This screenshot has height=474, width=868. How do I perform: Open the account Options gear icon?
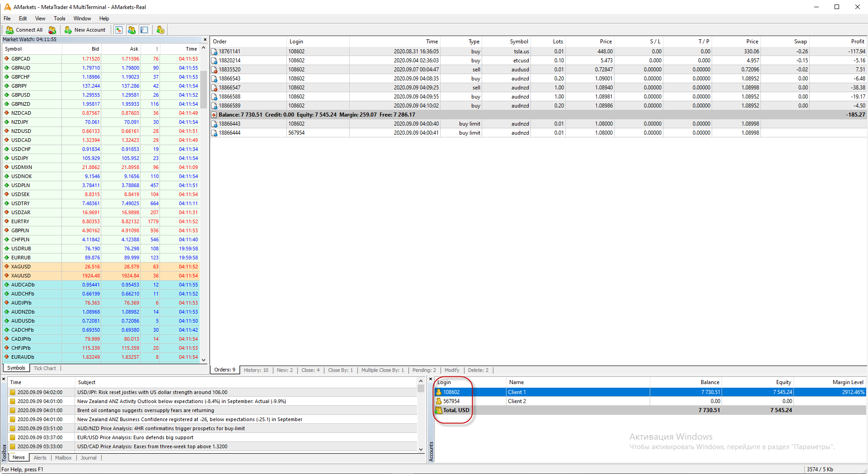point(160,30)
